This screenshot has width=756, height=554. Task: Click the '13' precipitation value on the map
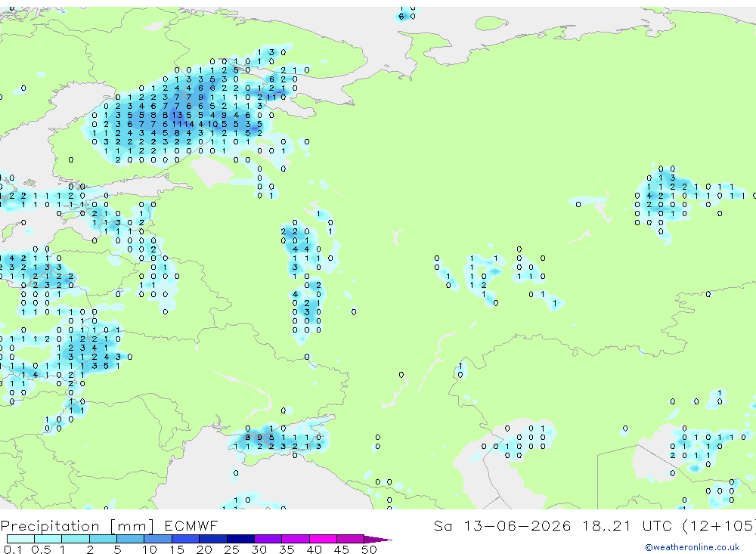(178, 115)
